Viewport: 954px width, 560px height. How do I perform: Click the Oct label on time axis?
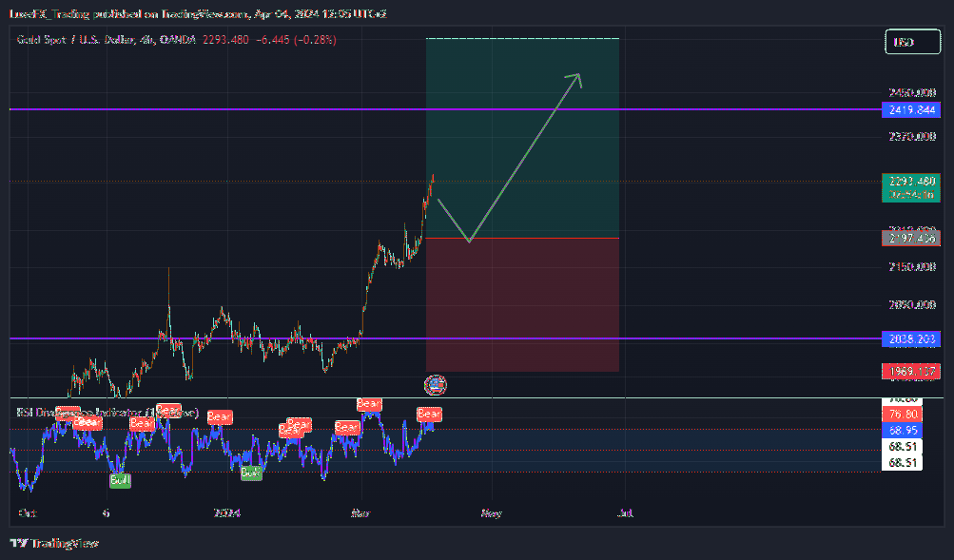click(28, 513)
